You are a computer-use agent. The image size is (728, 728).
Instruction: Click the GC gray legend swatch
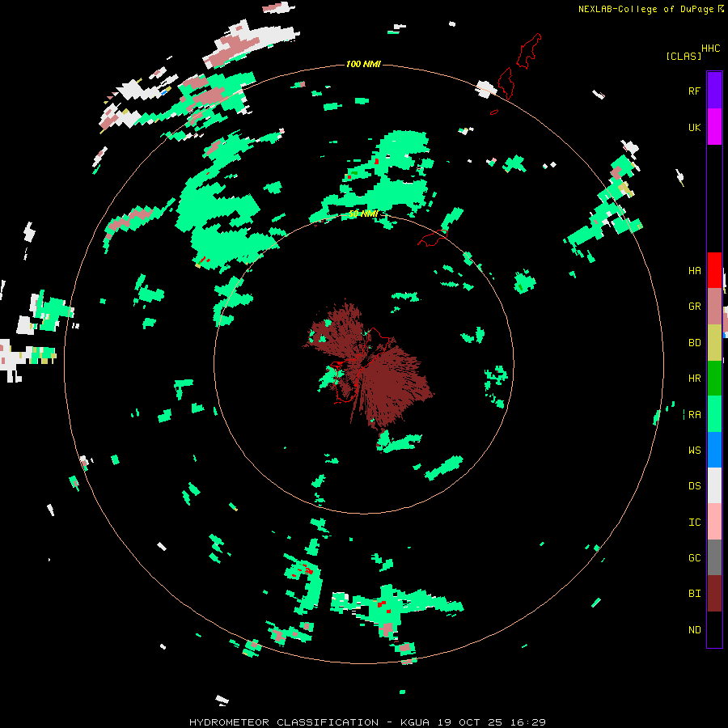pos(714,557)
